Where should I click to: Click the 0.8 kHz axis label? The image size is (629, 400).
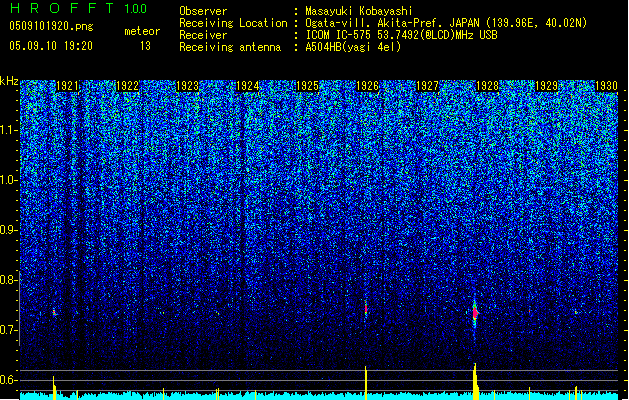coord(9,280)
